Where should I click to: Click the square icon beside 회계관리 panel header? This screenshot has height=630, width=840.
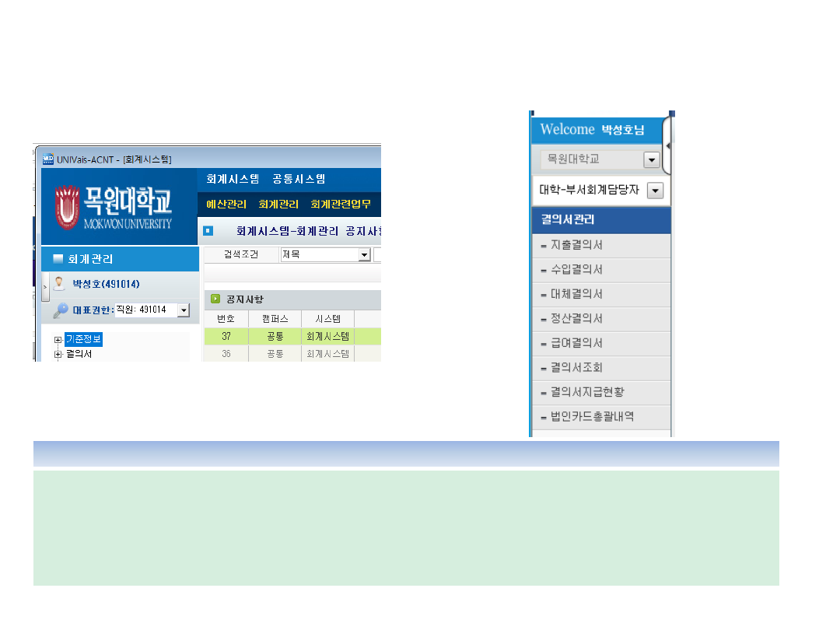point(58,259)
